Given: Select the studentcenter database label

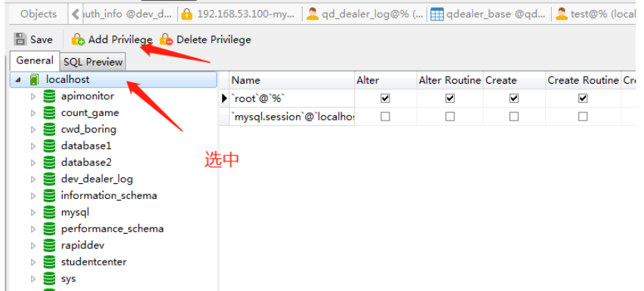Looking at the screenshot, I should (x=94, y=262).
